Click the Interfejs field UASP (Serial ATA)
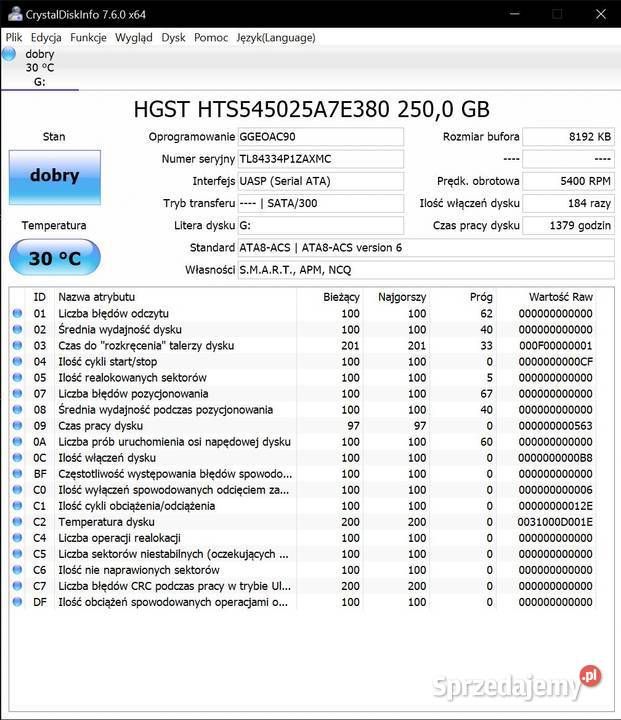Viewport: 621px width, 720px height. coord(321,181)
